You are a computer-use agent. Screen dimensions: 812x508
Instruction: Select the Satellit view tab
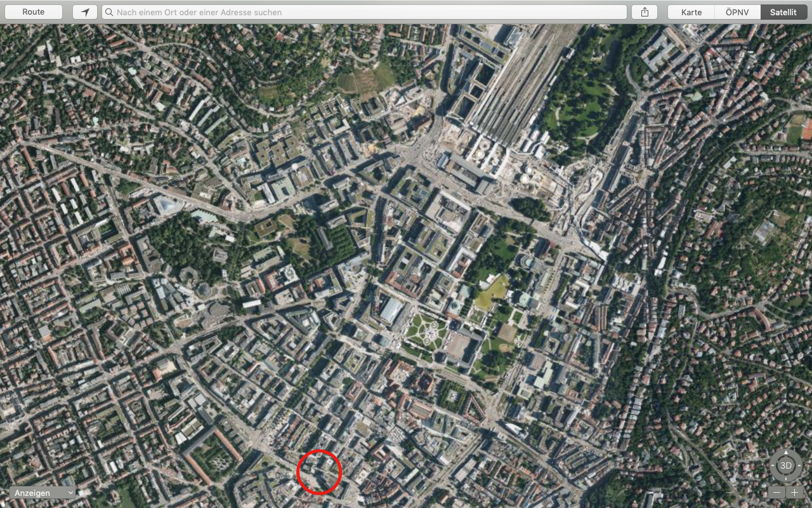[x=783, y=12]
